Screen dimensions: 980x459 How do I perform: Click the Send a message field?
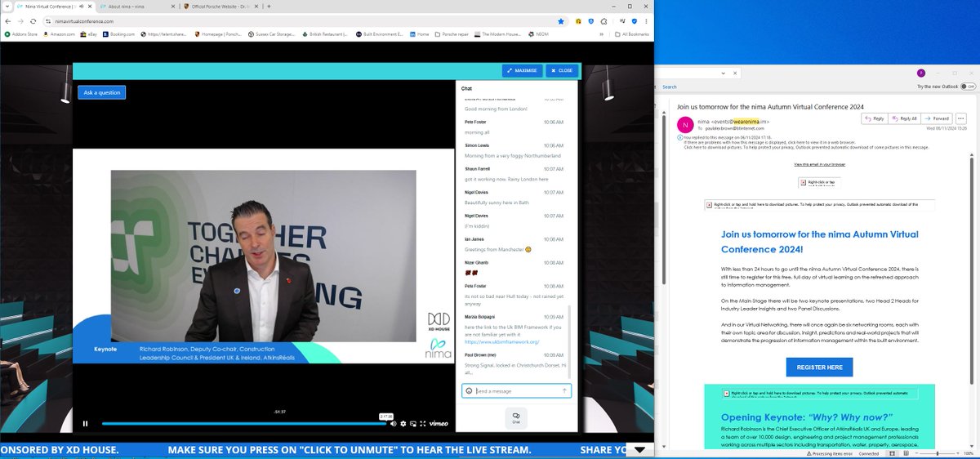pyautogui.click(x=518, y=391)
